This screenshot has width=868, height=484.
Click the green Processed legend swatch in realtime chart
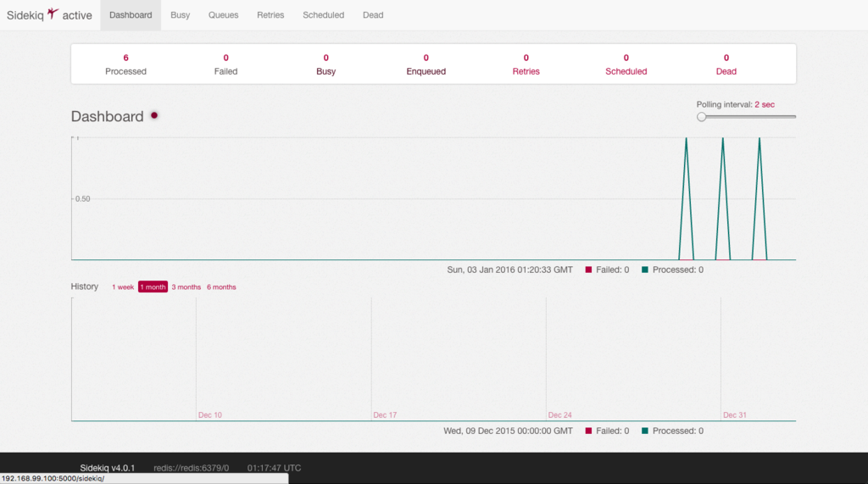(x=645, y=270)
